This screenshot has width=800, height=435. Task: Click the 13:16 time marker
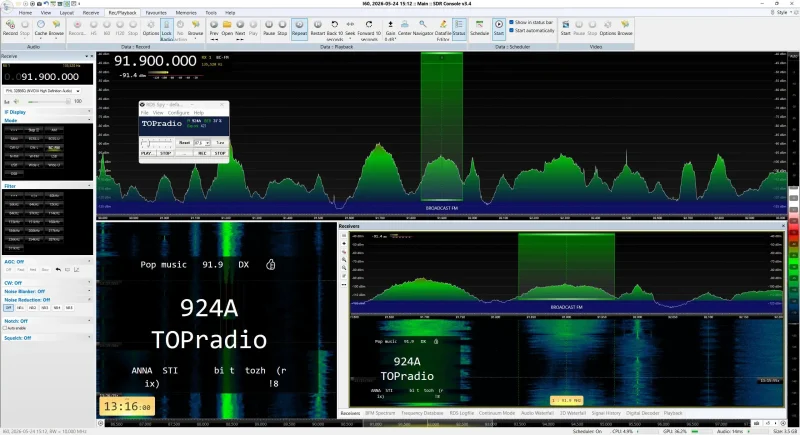[x=127, y=406]
